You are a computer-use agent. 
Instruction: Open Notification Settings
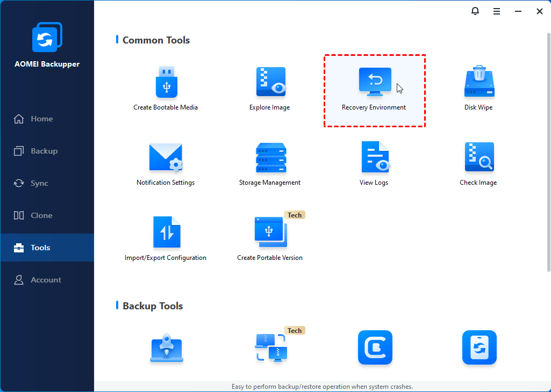(x=166, y=157)
